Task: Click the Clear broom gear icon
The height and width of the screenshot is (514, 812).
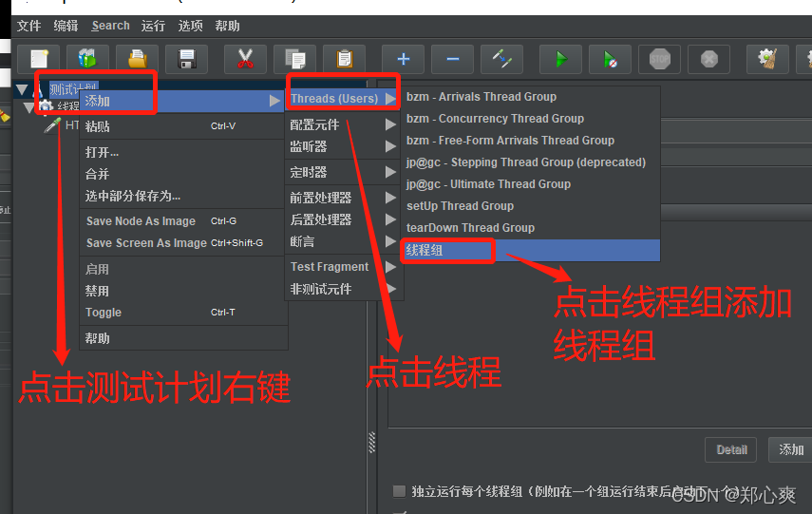Action: point(768,59)
